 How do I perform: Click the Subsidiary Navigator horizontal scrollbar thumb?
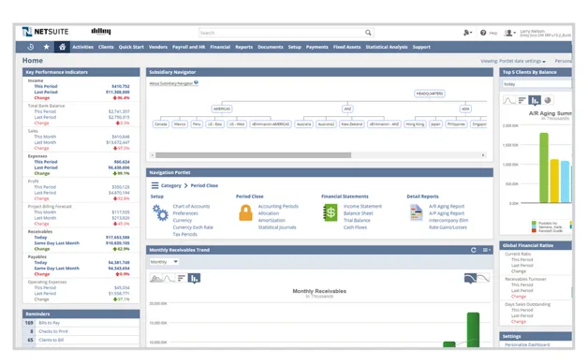point(253,155)
